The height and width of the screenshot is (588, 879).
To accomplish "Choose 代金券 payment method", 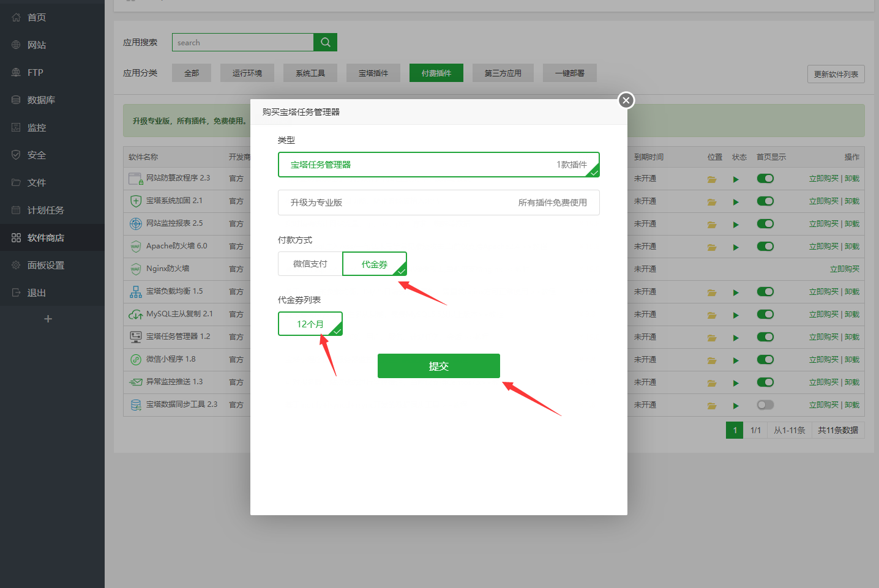I will click(x=375, y=264).
